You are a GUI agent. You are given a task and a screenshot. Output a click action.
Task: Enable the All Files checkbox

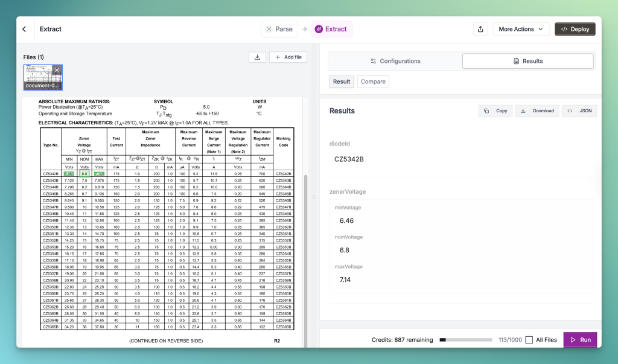pyautogui.click(x=529, y=340)
